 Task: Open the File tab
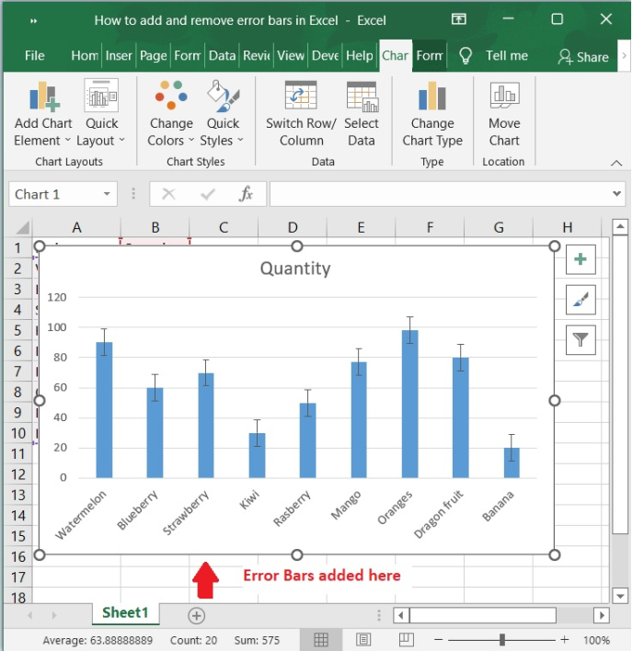click(x=34, y=56)
